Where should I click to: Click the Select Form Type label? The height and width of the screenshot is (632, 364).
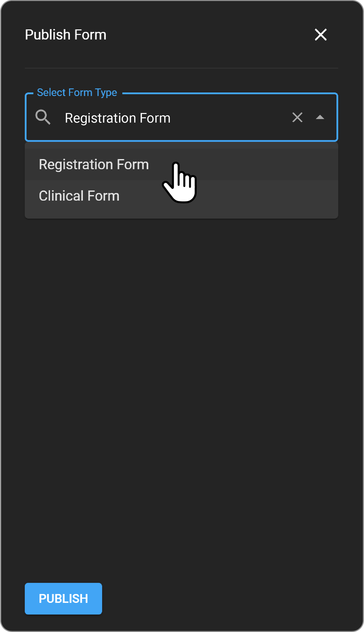tap(77, 93)
